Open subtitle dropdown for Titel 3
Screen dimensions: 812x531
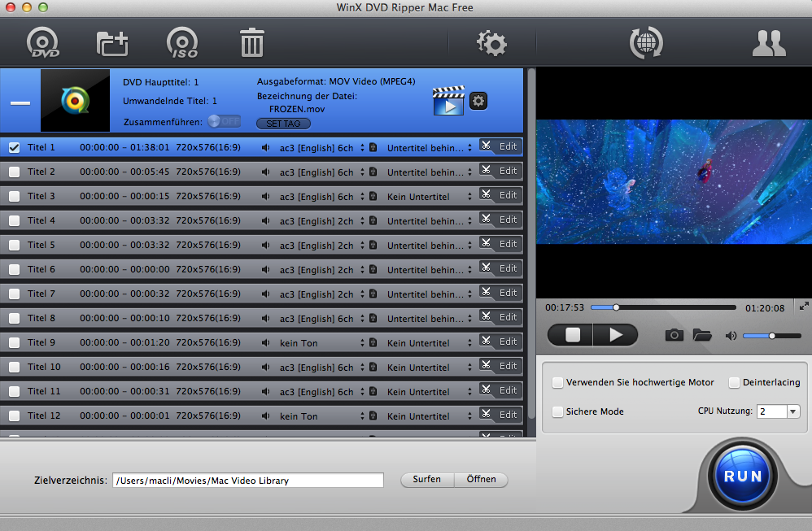coord(469,196)
